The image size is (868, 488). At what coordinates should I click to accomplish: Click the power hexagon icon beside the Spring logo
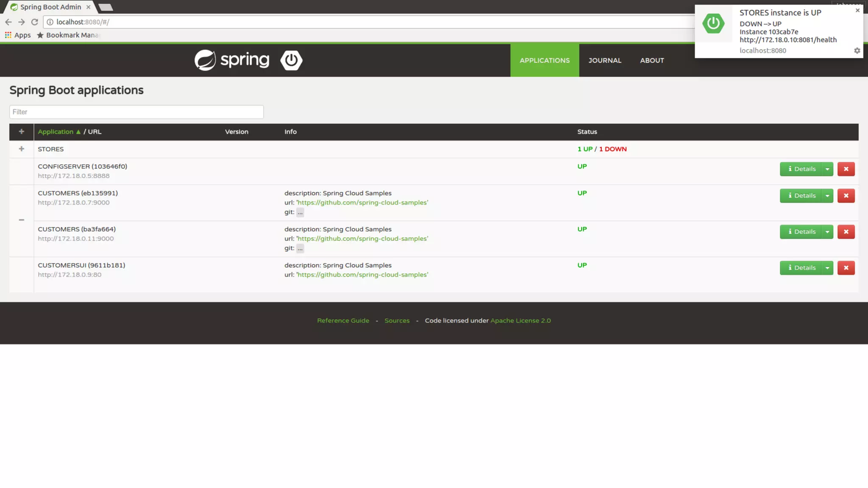tap(291, 60)
